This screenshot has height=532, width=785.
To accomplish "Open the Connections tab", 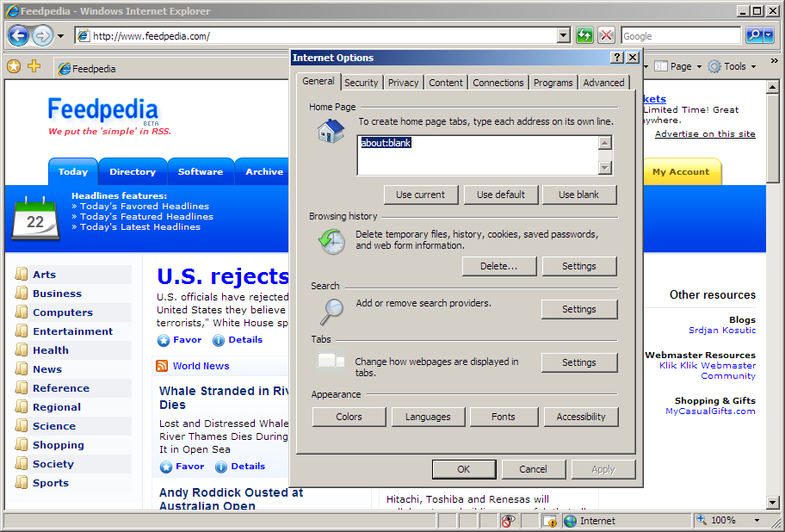I will pos(498,83).
